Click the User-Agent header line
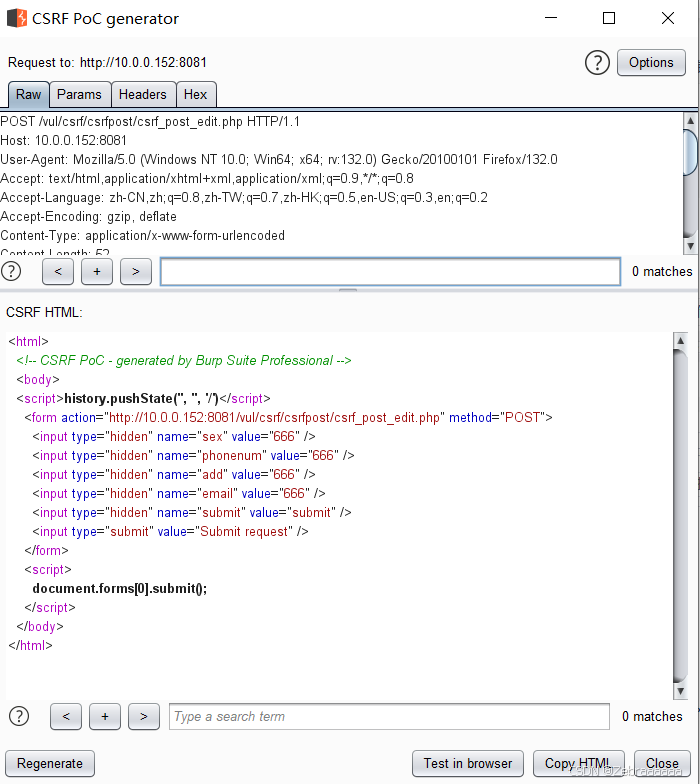This screenshot has width=700, height=784. [279, 160]
